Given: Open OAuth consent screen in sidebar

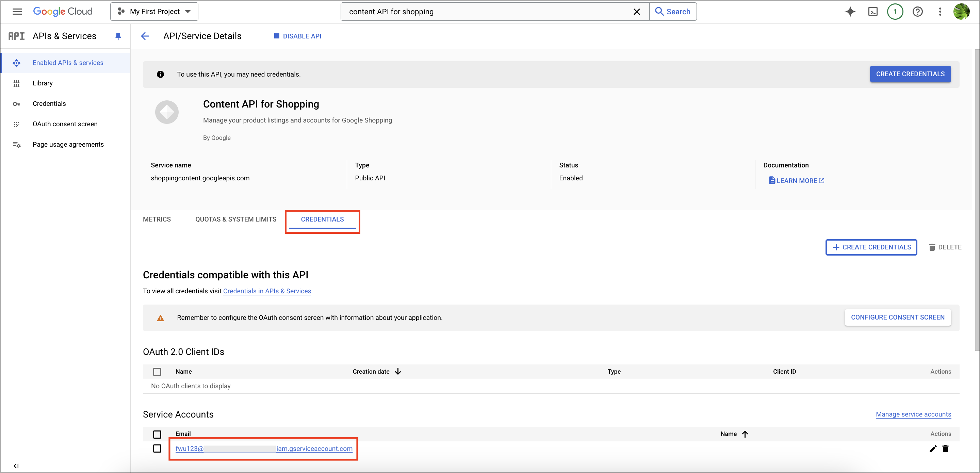Looking at the screenshot, I should click(66, 124).
